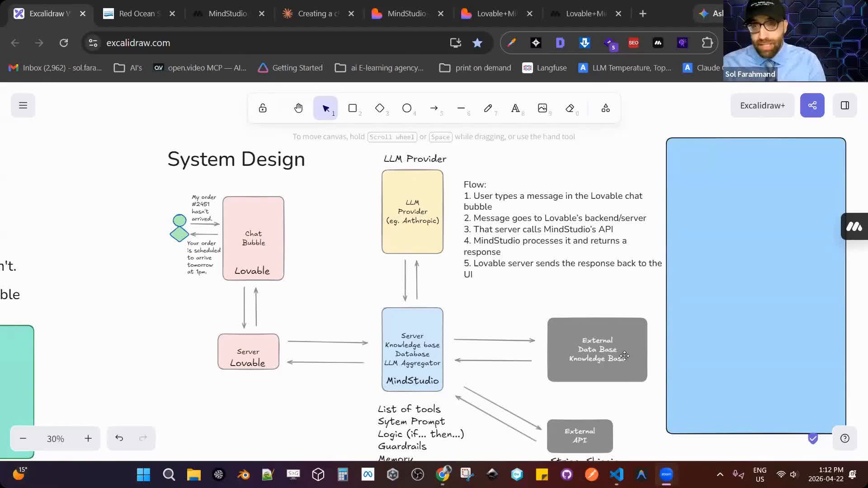Click the Excalidraw+ button
Screen dimensions: 868x488
pyautogui.click(x=762, y=105)
